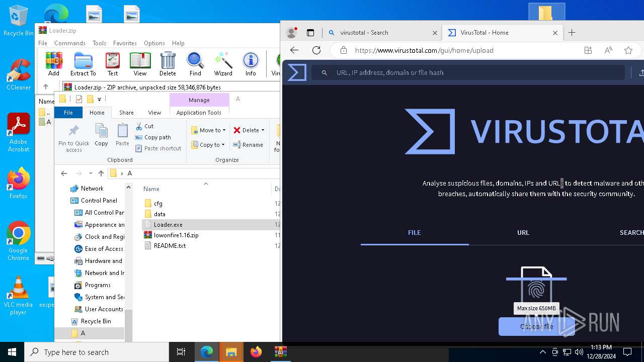The image size is (644, 362).
Task: Click Programs in the navigation pane
Action: point(98,285)
